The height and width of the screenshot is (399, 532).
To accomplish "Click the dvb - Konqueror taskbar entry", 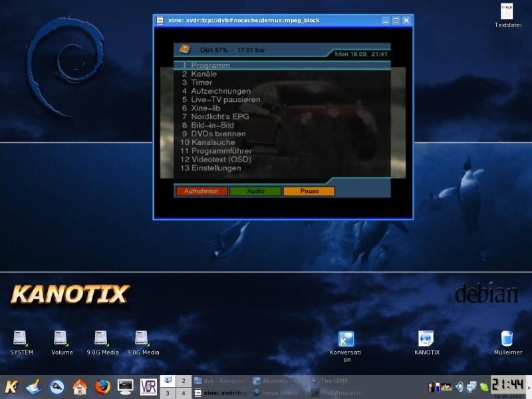I will [221, 381].
